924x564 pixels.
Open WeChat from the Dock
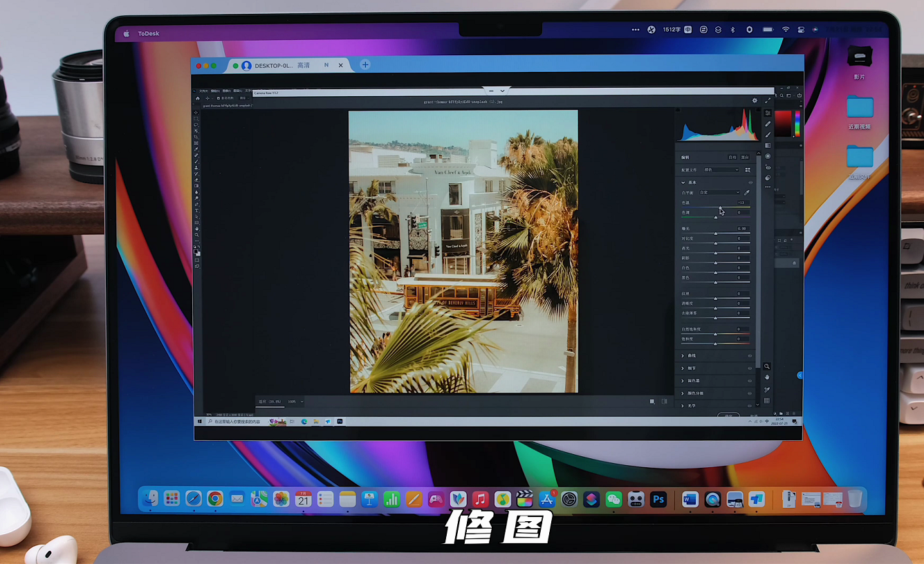613,499
